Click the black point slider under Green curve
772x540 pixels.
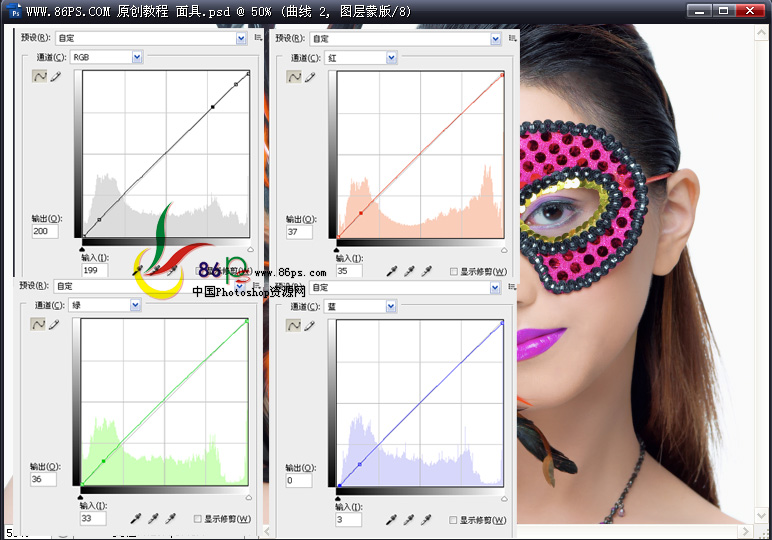coord(81,497)
